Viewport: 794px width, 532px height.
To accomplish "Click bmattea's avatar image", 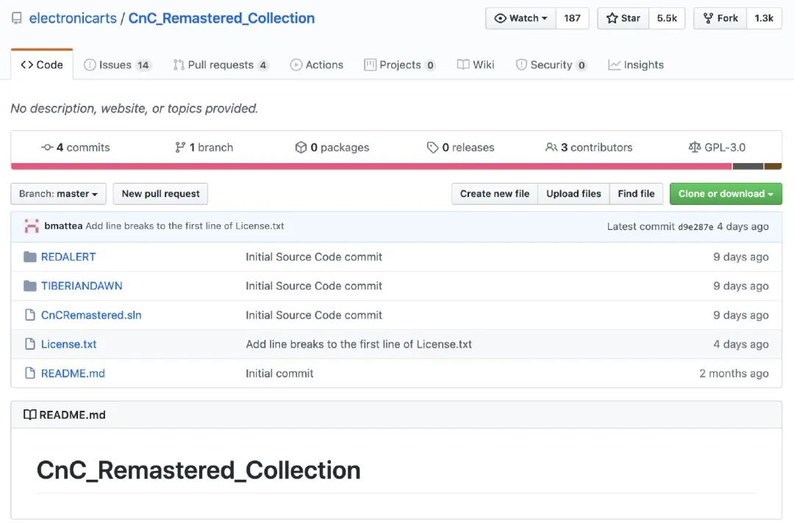I will (32, 226).
